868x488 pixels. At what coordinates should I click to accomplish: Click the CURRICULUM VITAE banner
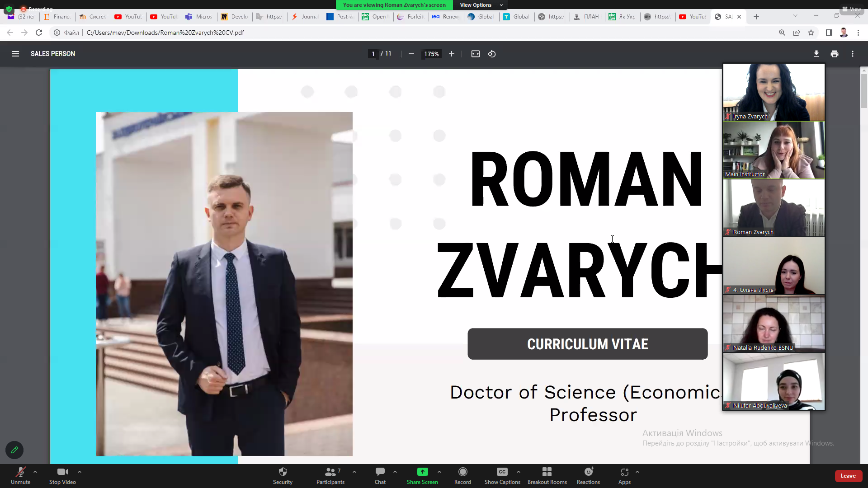pyautogui.click(x=587, y=344)
